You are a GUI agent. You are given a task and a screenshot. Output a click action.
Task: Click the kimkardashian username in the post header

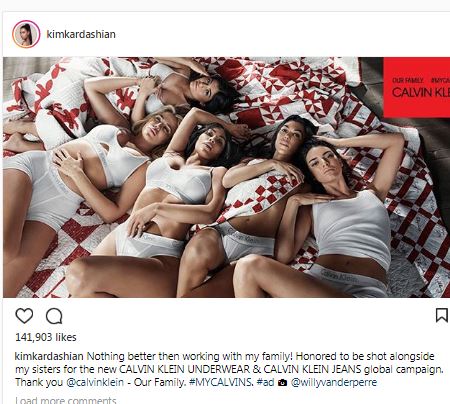point(81,34)
